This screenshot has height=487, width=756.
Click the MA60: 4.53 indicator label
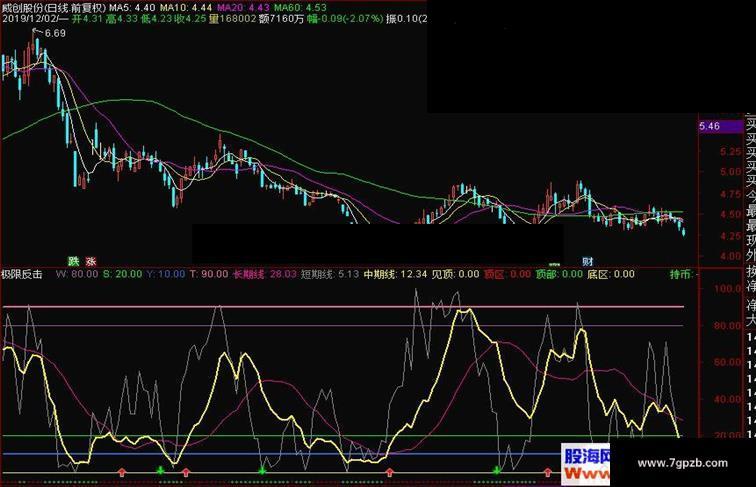(x=300, y=8)
